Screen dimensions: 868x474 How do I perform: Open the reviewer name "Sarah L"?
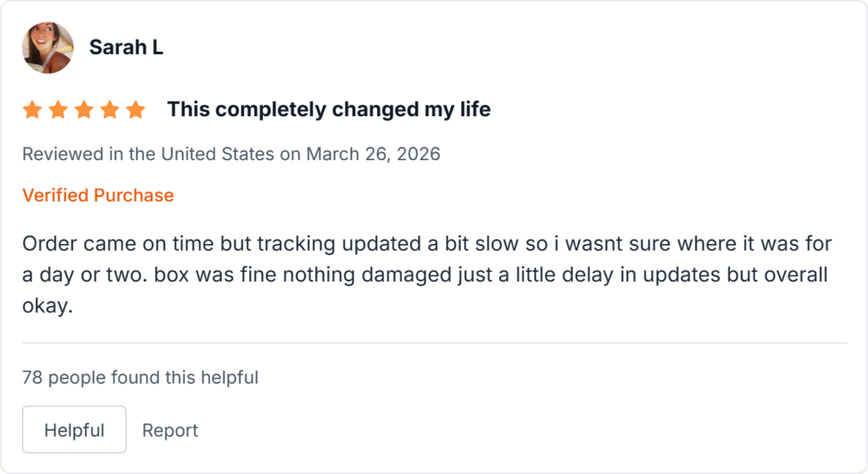click(x=126, y=47)
